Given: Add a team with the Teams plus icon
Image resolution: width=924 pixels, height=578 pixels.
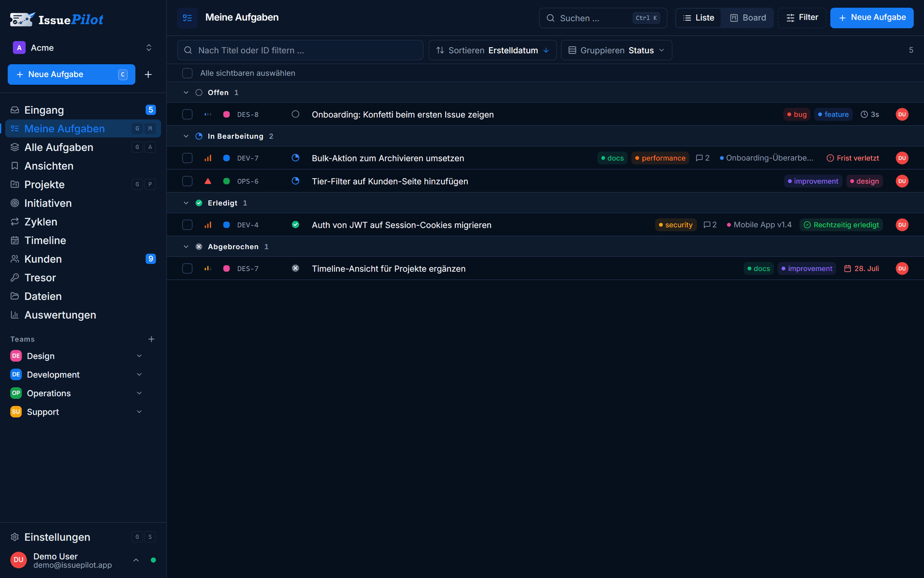Looking at the screenshot, I should 152,340.
